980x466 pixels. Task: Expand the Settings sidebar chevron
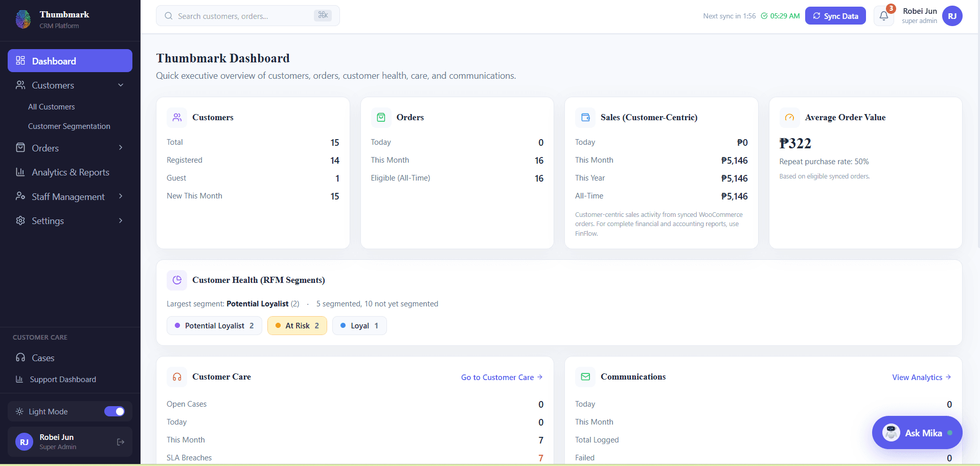(121, 220)
